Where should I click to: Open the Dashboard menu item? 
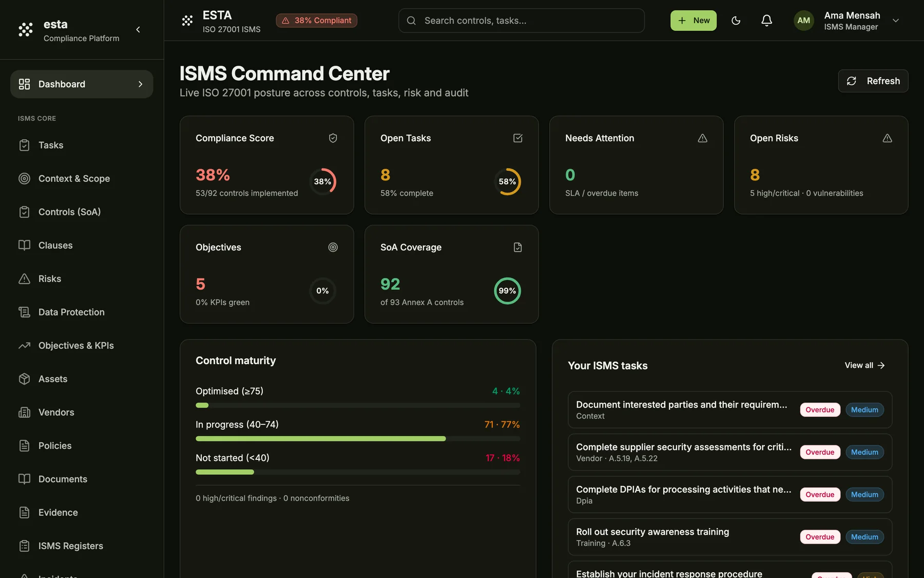click(x=82, y=84)
